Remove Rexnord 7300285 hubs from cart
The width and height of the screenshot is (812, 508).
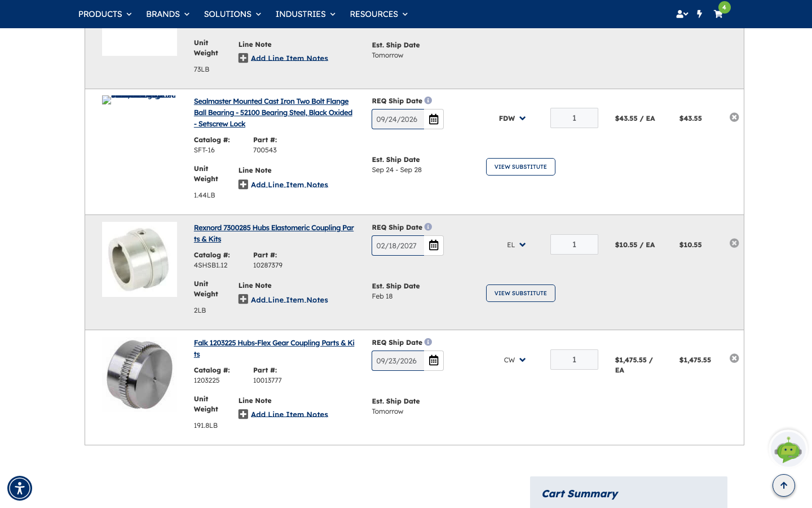734,243
